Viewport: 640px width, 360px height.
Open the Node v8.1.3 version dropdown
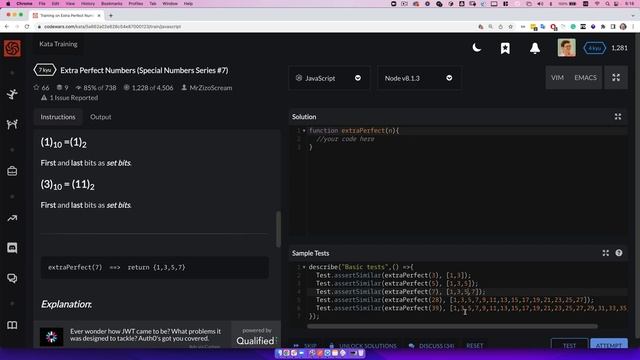coord(419,78)
